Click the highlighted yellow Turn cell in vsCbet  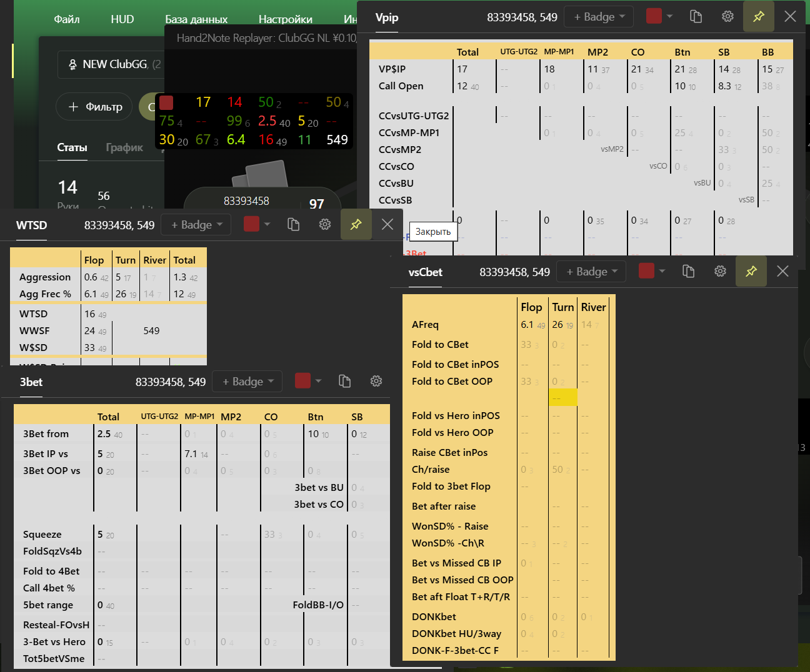[x=562, y=398]
